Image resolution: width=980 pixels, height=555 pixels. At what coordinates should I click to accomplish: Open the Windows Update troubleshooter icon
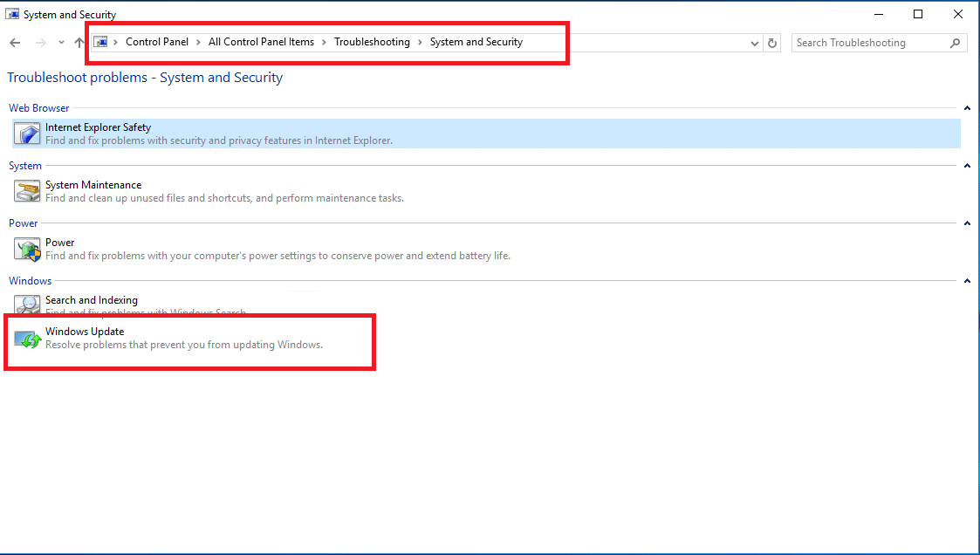tap(27, 339)
